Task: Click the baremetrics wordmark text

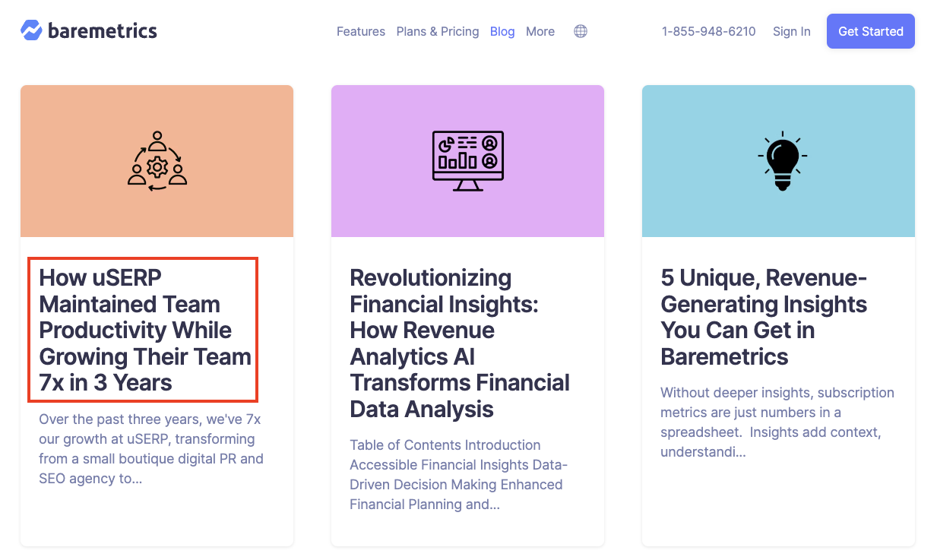Action: click(103, 31)
